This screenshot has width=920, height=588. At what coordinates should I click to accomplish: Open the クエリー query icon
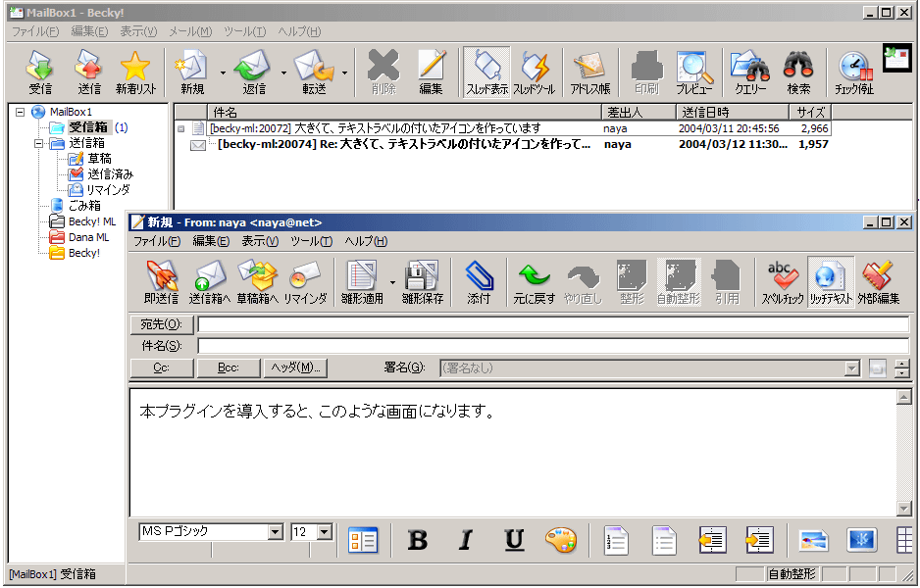click(750, 73)
